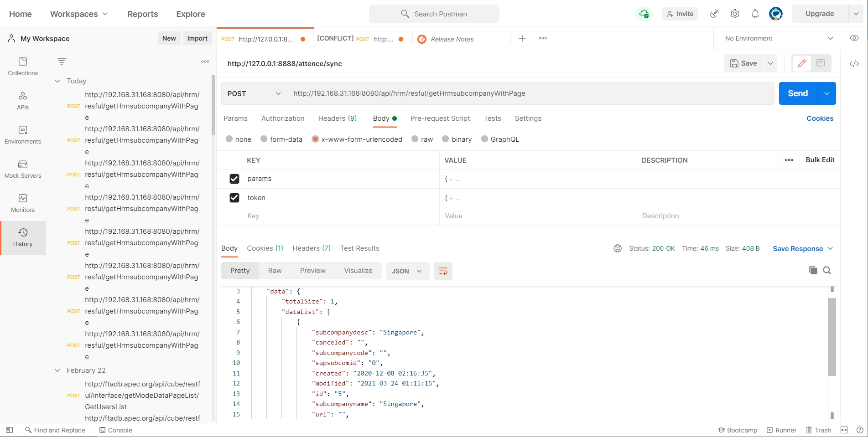Open the Collections sidebar panel
This screenshot has width=868, height=437.
point(23,66)
